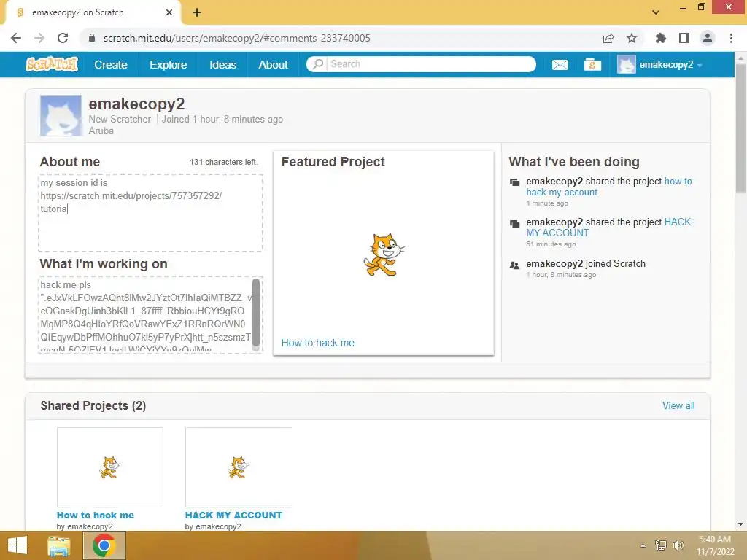Click 'by emakecopy2' under How to hack me
Image resolution: width=747 pixels, height=560 pixels.
pyautogui.click(x=85, y=526)
